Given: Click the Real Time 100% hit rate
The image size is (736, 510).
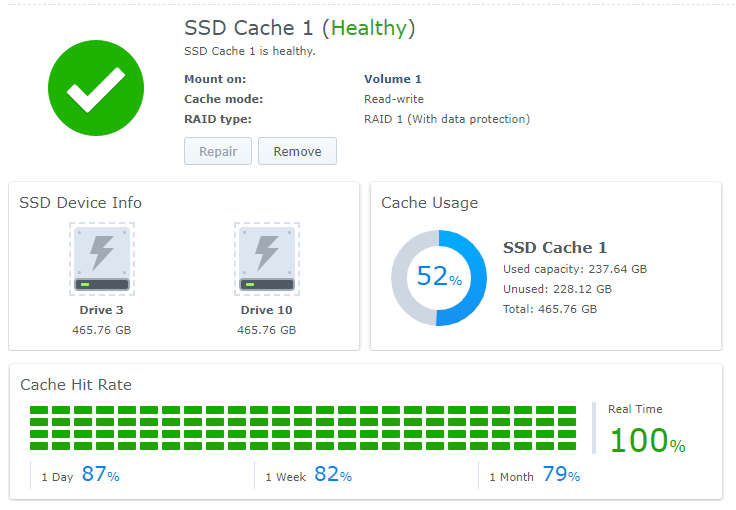Looking at the screenshot, I should point(647,439).
